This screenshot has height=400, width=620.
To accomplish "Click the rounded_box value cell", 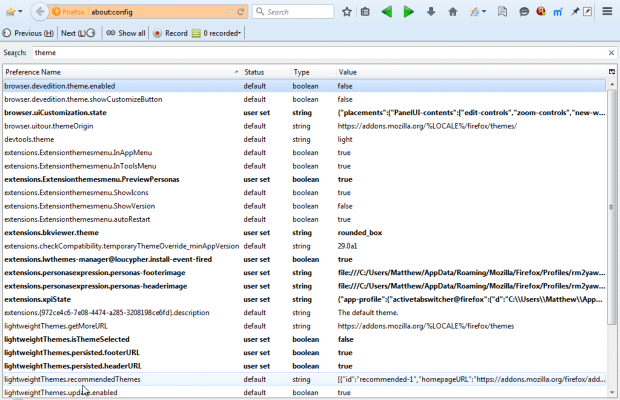I will click(x=359, y=233).
